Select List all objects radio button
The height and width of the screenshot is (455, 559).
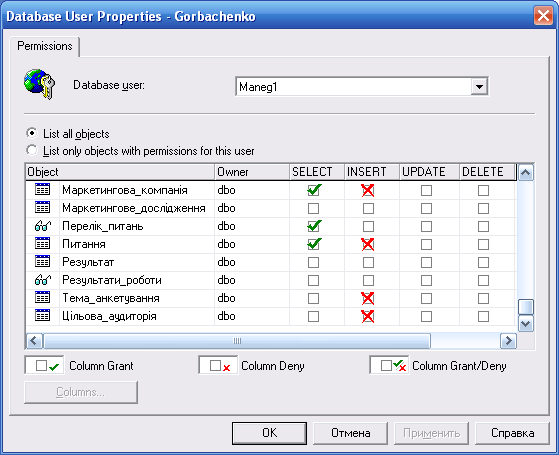32,133
